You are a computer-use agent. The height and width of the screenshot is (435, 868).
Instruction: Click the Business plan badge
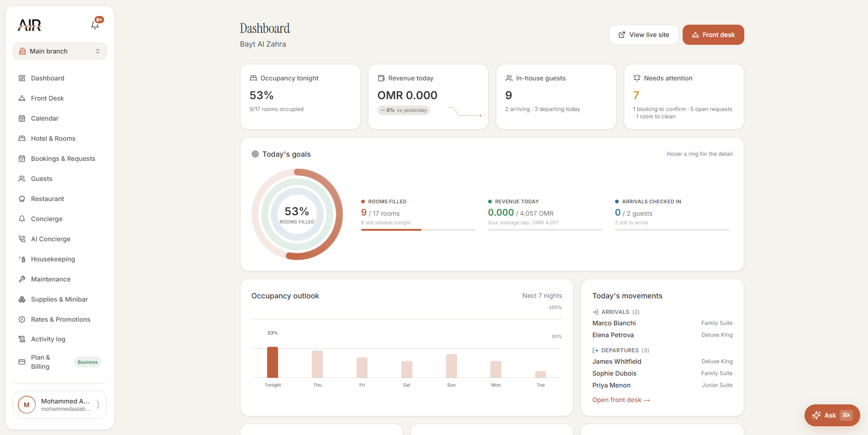click(88, 362)
